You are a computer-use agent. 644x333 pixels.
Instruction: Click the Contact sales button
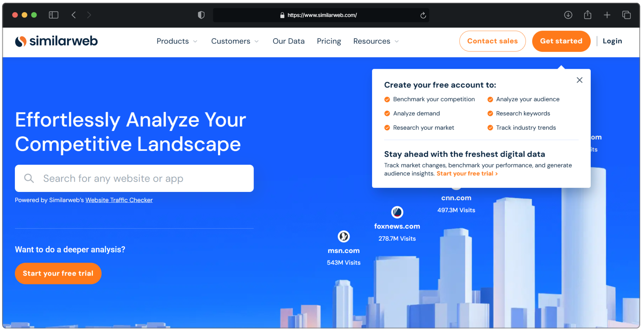click(x=492, y=41)
